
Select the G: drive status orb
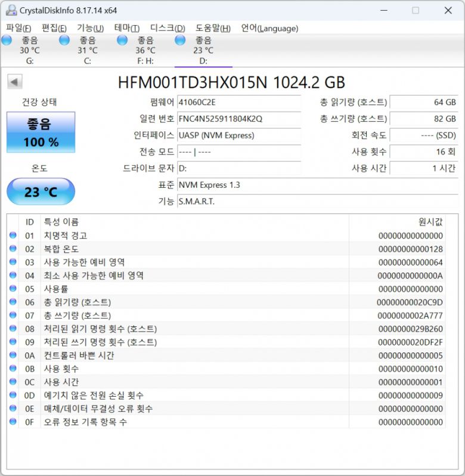(7, 40)
